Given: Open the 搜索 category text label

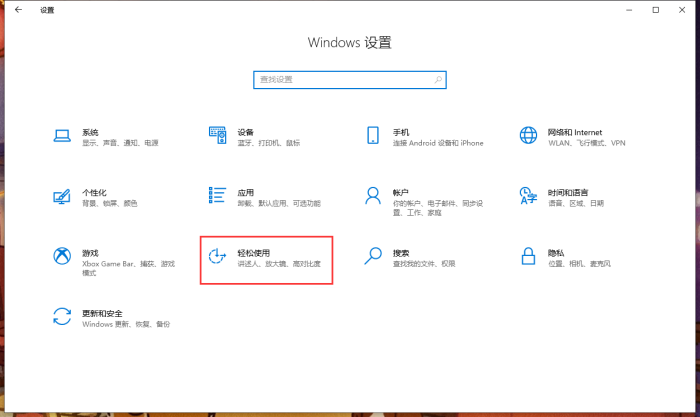Looking at the screenshot, I should pyautogui.click(x=401, y=253).
